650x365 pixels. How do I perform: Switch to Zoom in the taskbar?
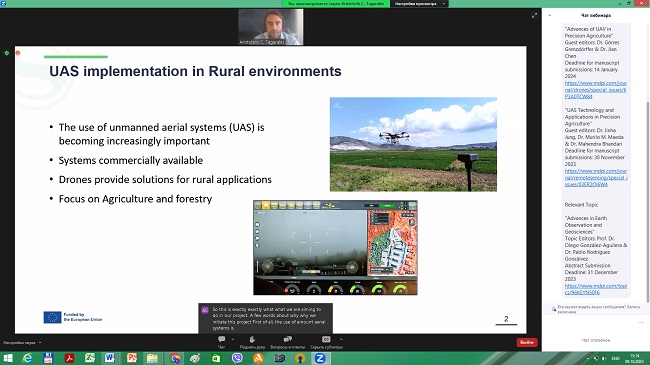tap(321, 358)
